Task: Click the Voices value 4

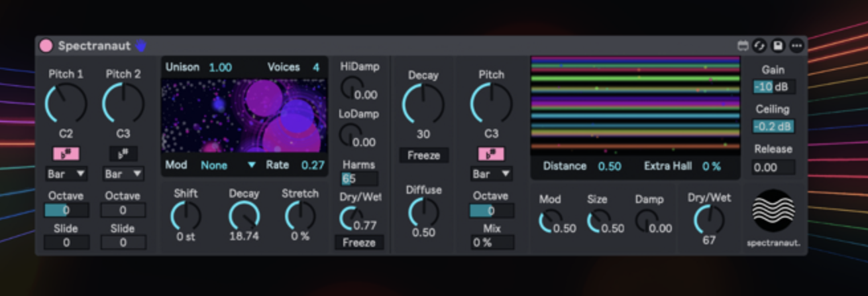Action: tap(316, 67)
